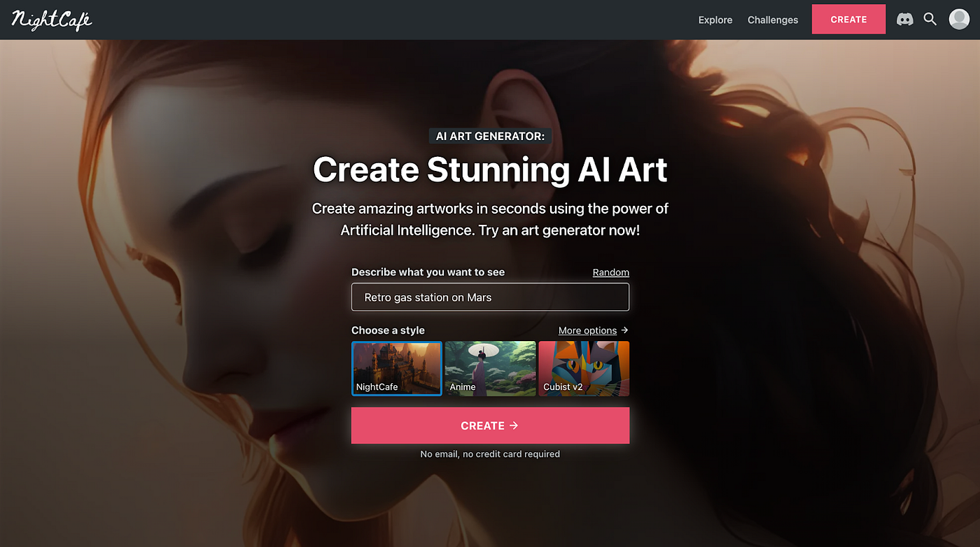Screen dimensions: 980x547
Task: Click the large pink CREATE button
Action: 490,425
